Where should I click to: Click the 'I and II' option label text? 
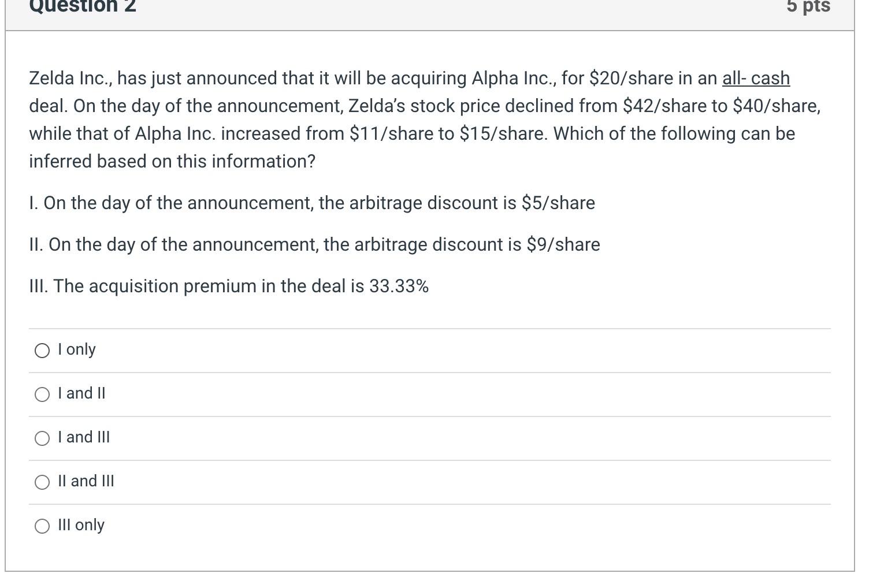coord(81,393)
